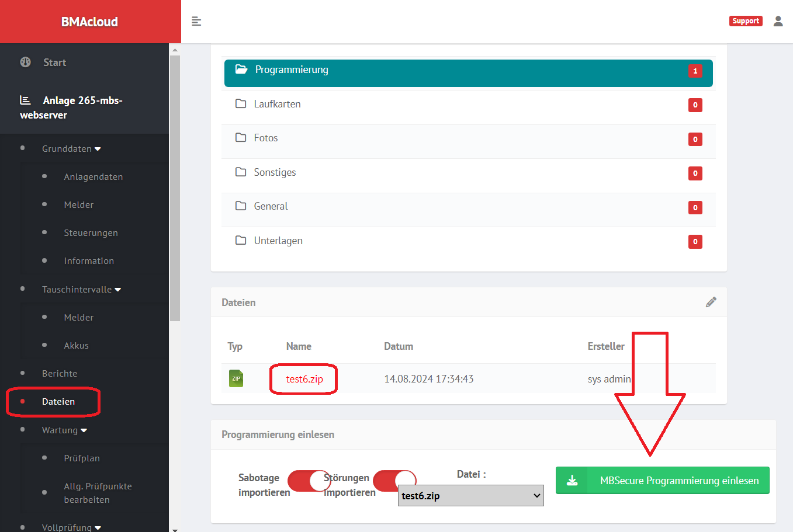Click the sidebar vertical scrollbar thumb
Viewport: 793px width, 532px height.
[175, 188]
